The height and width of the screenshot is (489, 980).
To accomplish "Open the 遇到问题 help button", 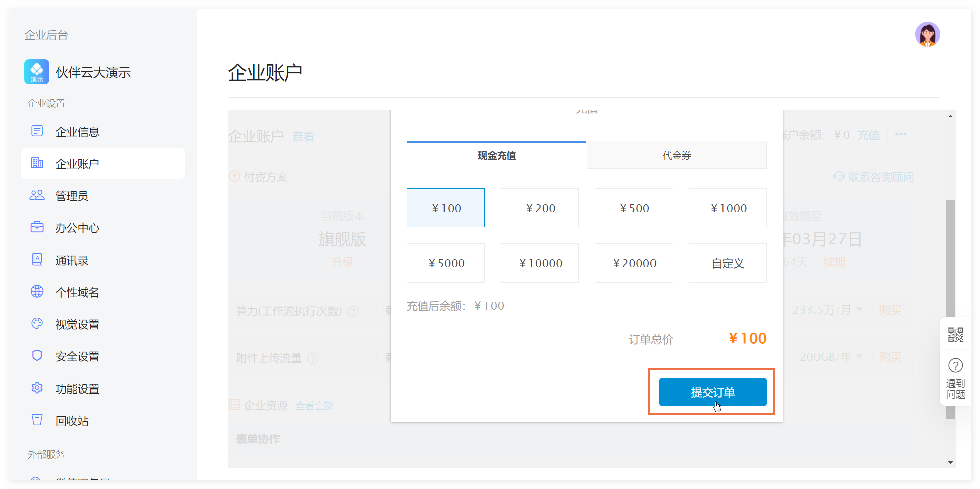I will [955, 378].
